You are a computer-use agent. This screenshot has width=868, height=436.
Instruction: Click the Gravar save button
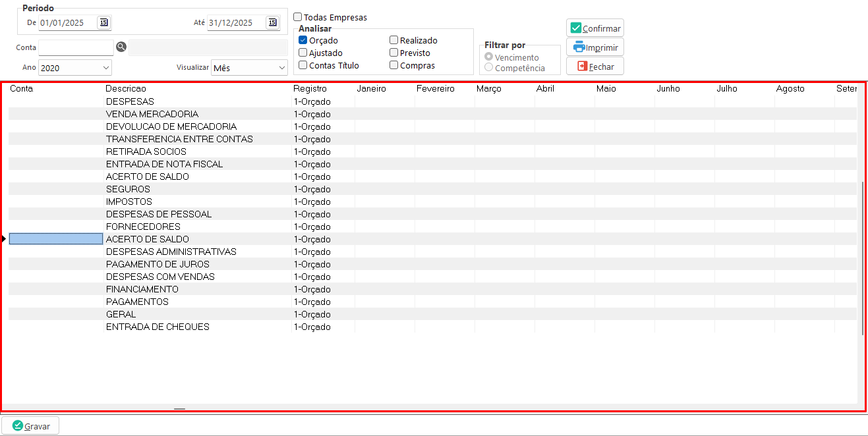[x=30, y=426]
